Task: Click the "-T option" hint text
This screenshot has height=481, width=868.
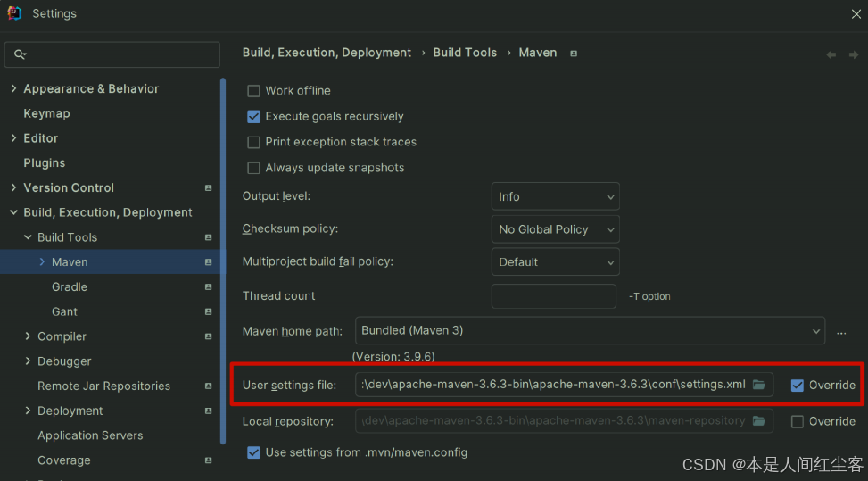Action: click(x=649, y=296)
